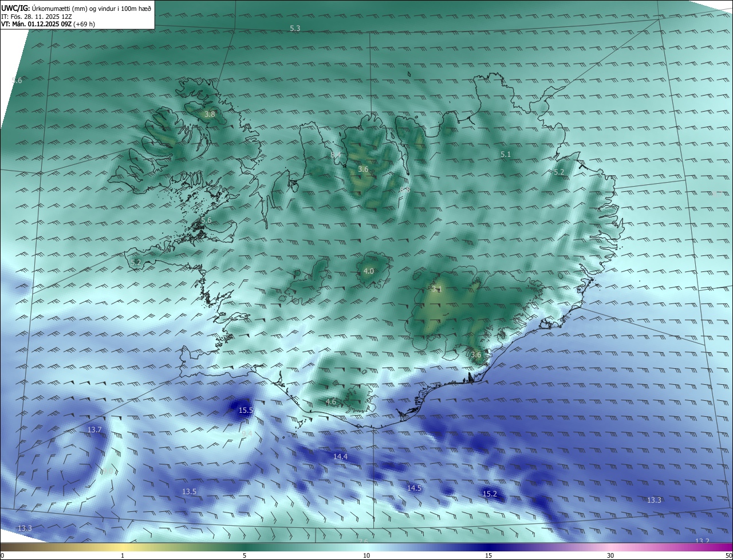The image size is (733, 560).
Task: Click the 14.4 value label
Action: click(340, 456)
